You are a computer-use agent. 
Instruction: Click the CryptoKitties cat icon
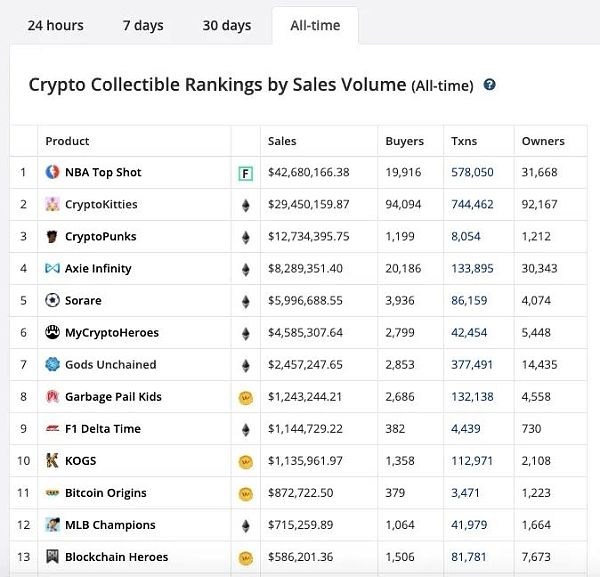pos(53,204)
